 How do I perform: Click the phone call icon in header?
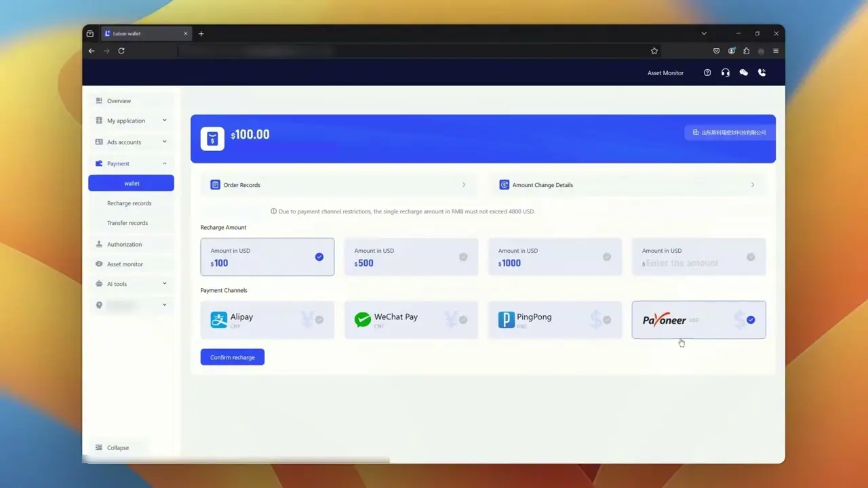[x=762, y=73]
